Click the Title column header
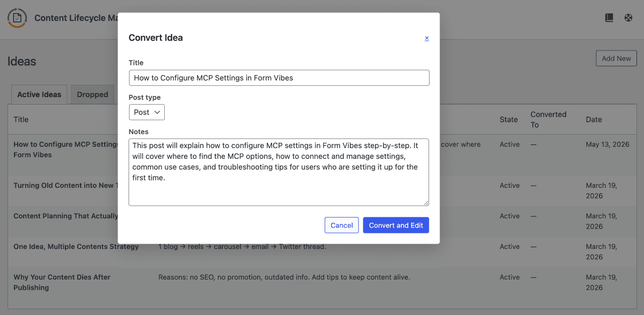 click(21, 120)
